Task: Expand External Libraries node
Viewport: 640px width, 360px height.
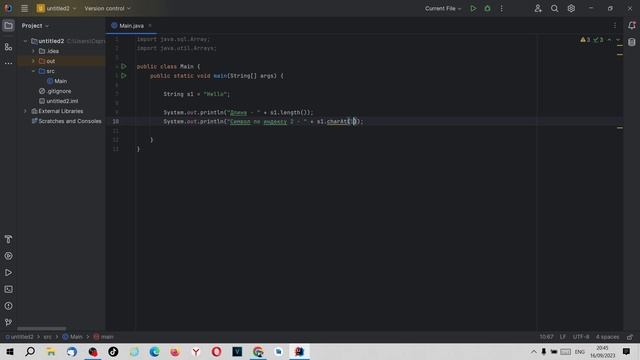Action: [x=25, y=111]
